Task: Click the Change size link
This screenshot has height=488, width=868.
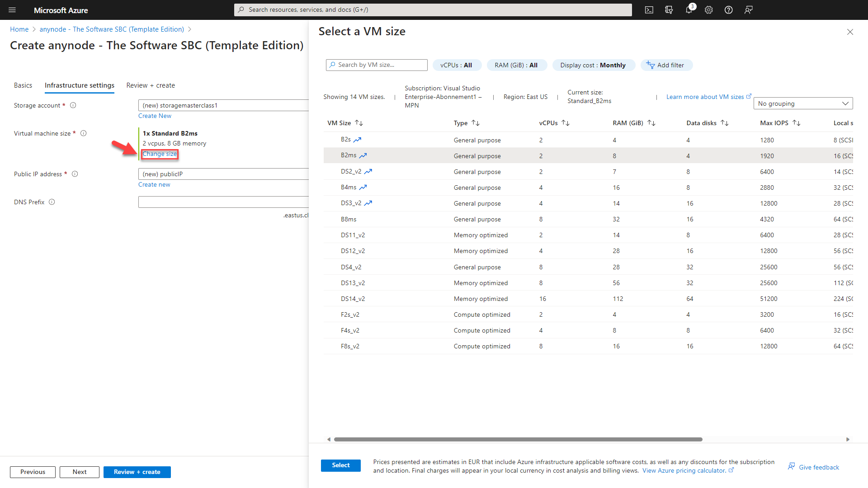Action: (x=160, y=154)
